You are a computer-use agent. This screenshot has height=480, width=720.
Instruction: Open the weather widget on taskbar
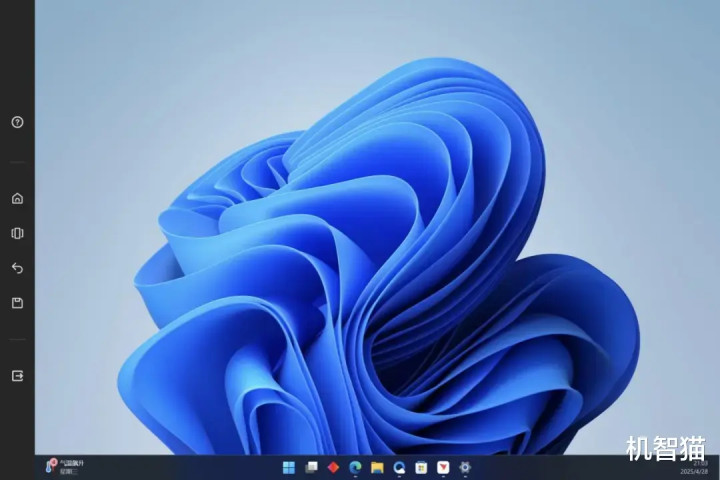64,467
